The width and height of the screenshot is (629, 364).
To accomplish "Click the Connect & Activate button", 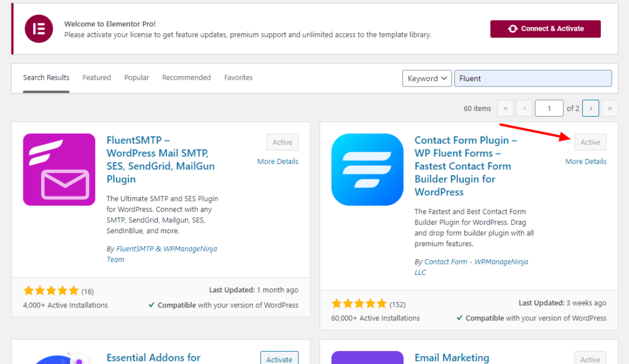I will pos(545,29).
